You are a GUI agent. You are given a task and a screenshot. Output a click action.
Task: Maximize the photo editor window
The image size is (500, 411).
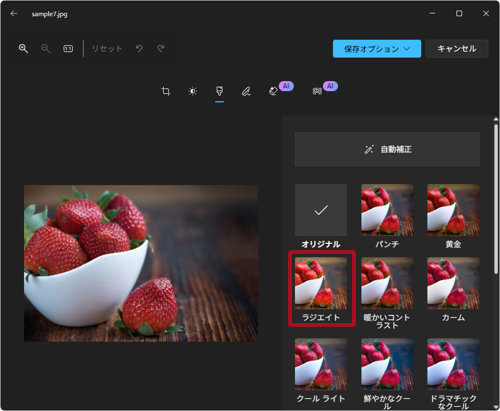tap(459, 13)
